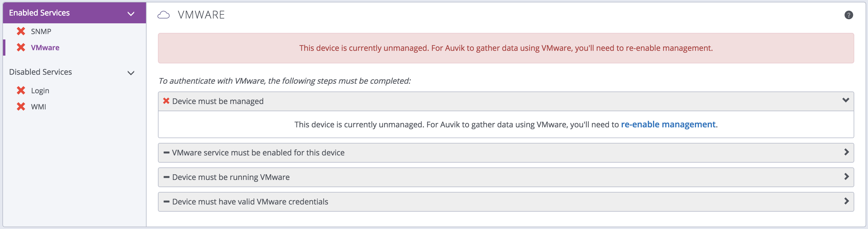Select VMware in the enabled services list

[x=45, y=48]
